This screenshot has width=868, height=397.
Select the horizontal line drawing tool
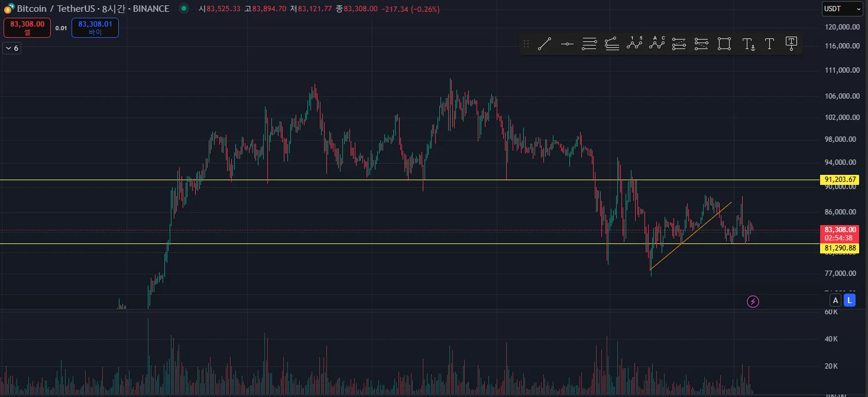click(x=567, y=44)
